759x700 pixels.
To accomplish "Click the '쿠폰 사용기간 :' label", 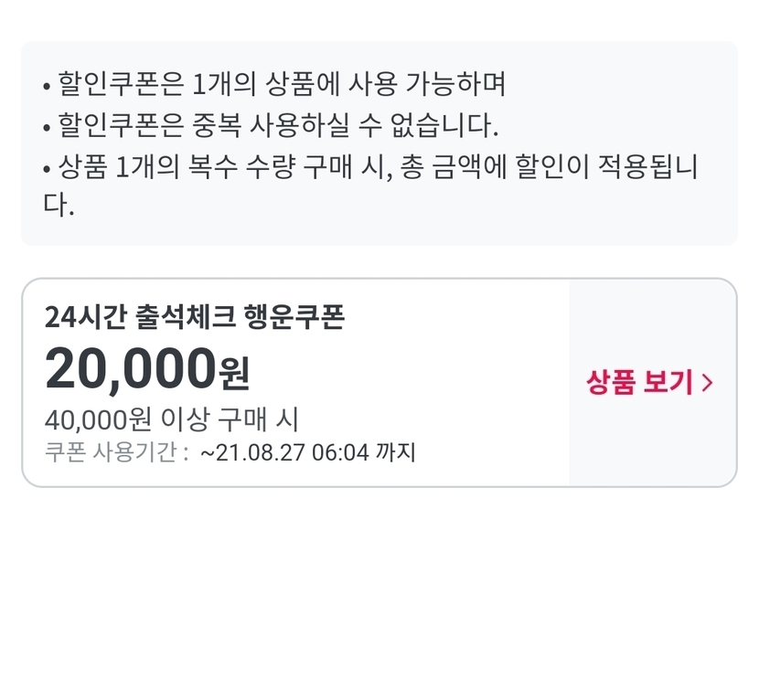I will pyautogui.click(x=117, y=452).
